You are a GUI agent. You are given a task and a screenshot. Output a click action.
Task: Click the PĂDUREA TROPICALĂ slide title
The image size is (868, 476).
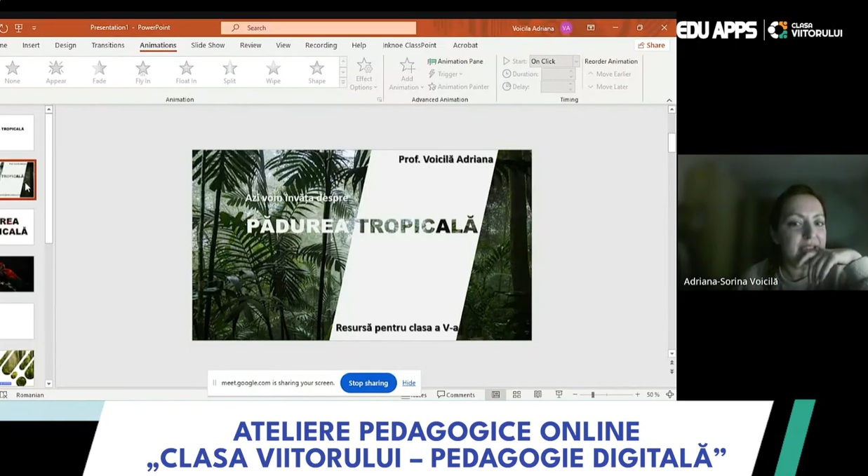(x=362, y=226)
